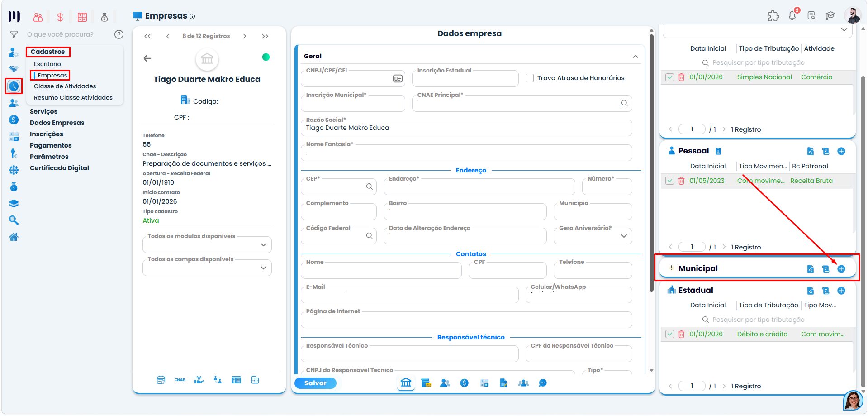Add new Municipal record with plus icon
This screenshot has width=868, height=416.
click(x=841, y=269)
